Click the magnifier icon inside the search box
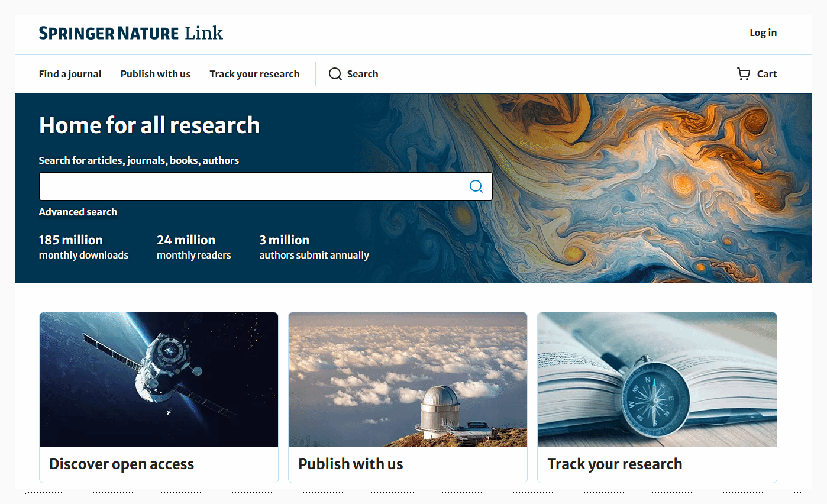827x504 pixels. [x=476, y=186]
